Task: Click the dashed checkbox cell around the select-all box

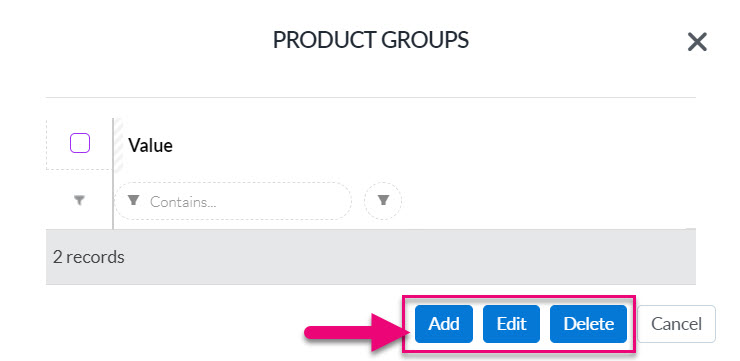Action: point(79,143)
